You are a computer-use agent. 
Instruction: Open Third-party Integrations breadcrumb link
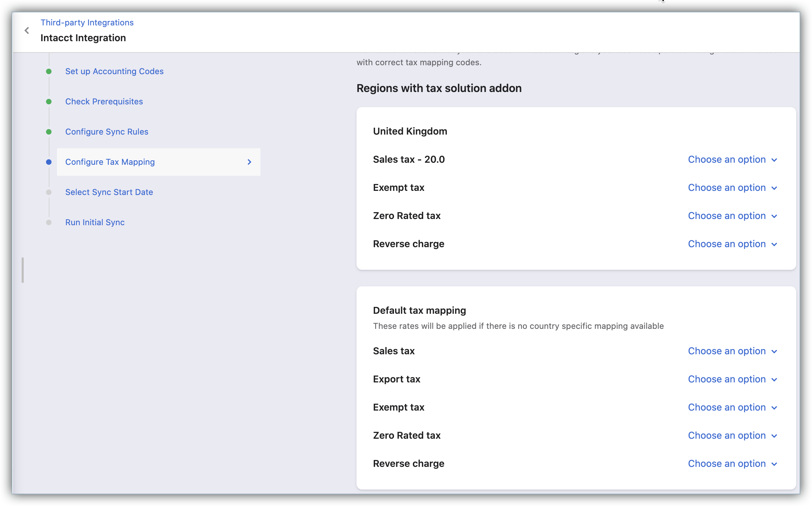click(x=87, y=22)
